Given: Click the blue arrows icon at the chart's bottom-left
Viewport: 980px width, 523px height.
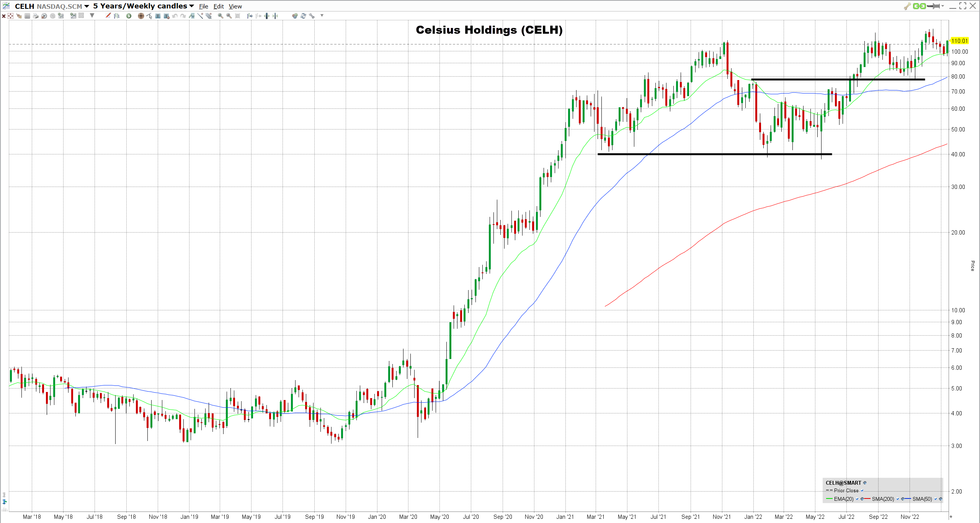Looking at the screenshot, I should point(5,502).
